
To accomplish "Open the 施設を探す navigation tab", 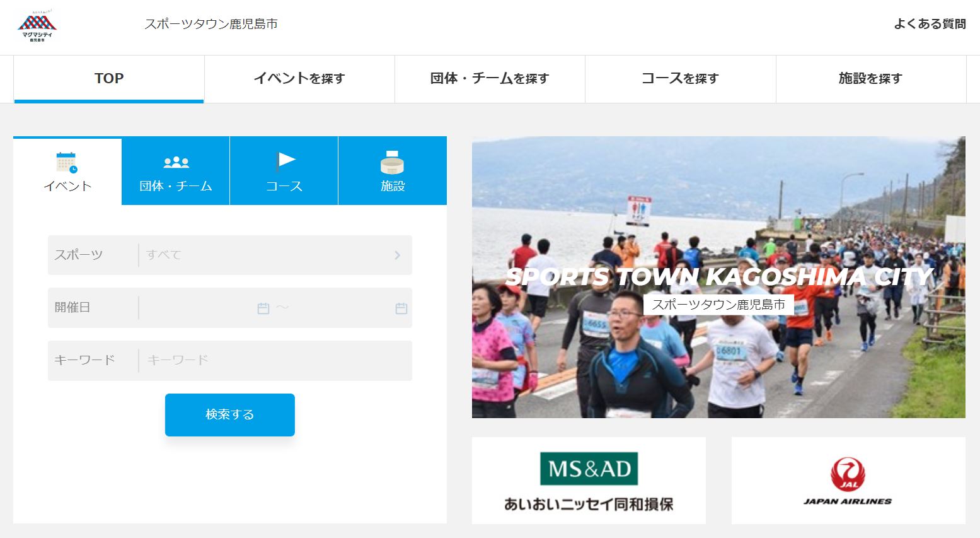I will [x=870, y=79].
